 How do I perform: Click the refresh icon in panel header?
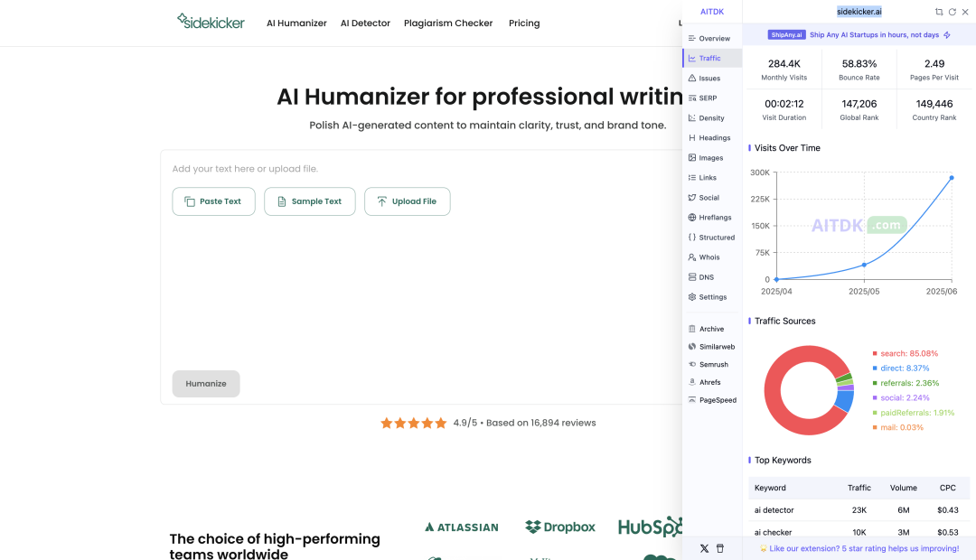click(x=953, y=12)
